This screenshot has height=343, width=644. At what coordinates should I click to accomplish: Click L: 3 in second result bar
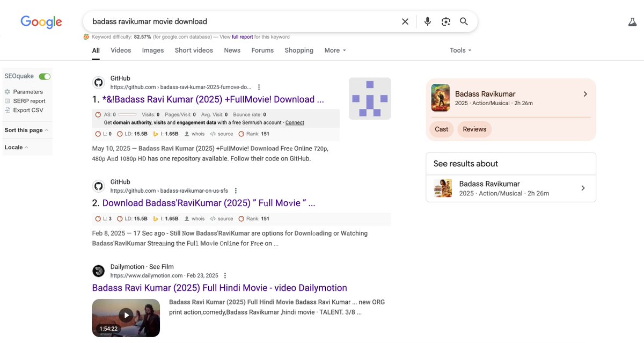(x=103, y=219)
